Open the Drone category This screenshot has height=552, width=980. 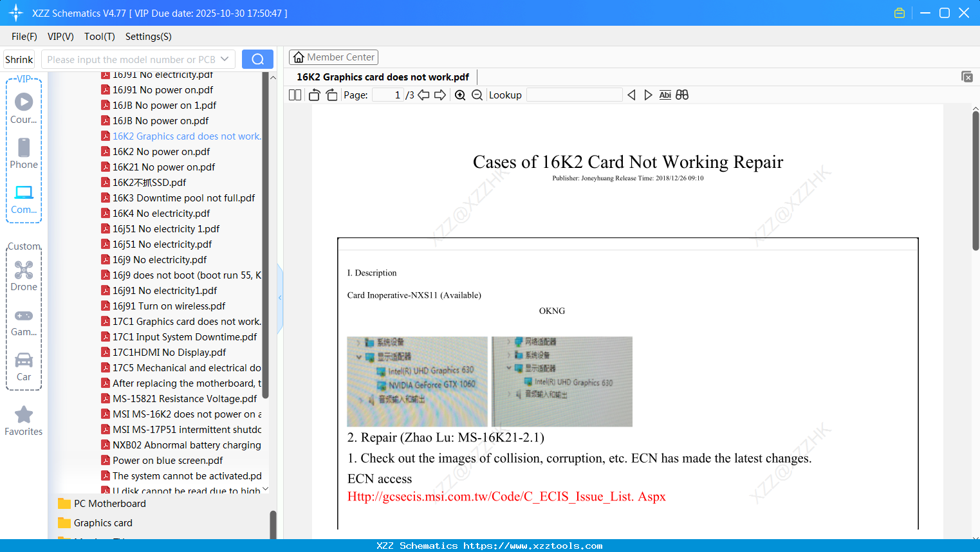(24, 276)
